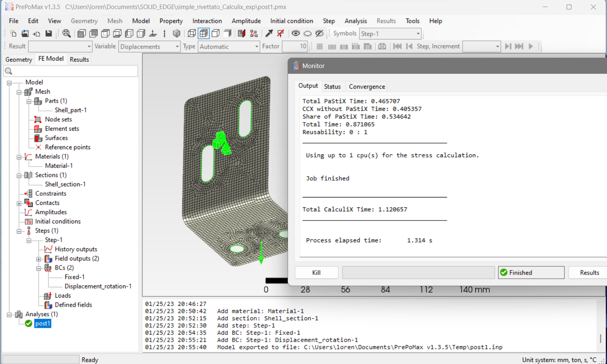Select Displacement_rotation-1 in the model tree
Image resolution: width=607 pixels, height=364 pixels.
pos(98,286)
